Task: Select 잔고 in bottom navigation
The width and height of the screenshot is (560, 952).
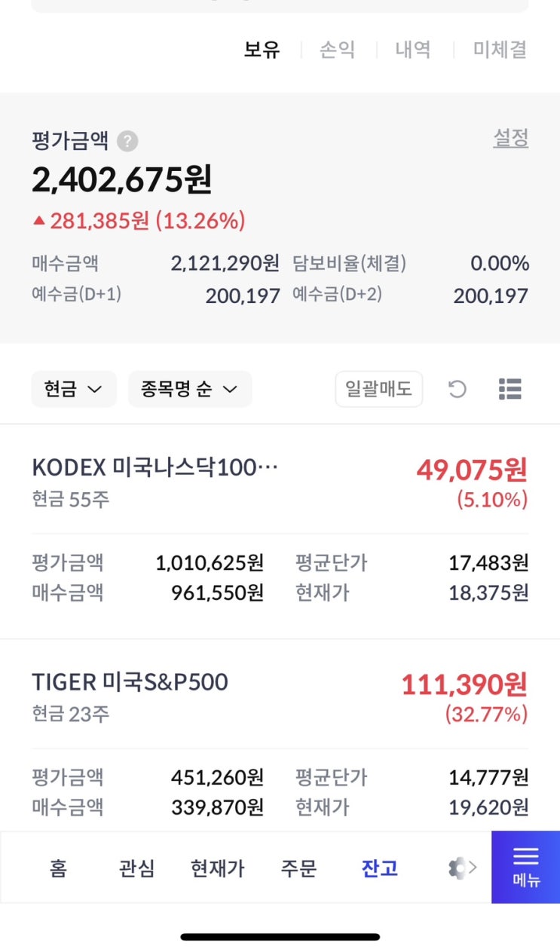Action: click(379, 868)
